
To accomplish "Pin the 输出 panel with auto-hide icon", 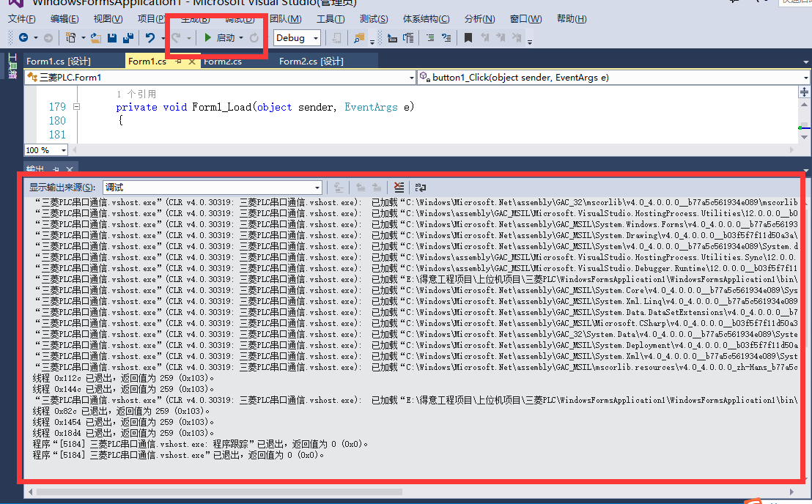I will click(56, 169).
